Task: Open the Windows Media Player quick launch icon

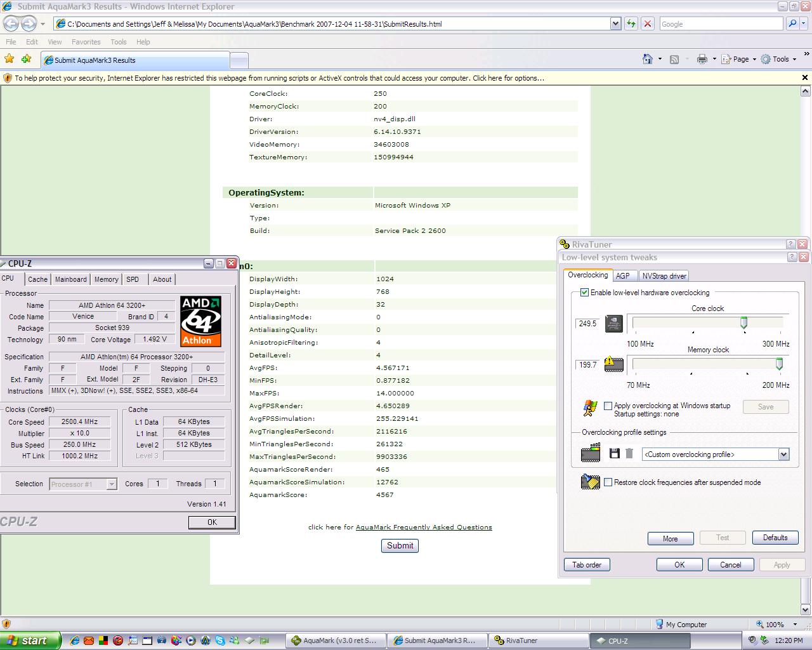Action: [191, 640]
